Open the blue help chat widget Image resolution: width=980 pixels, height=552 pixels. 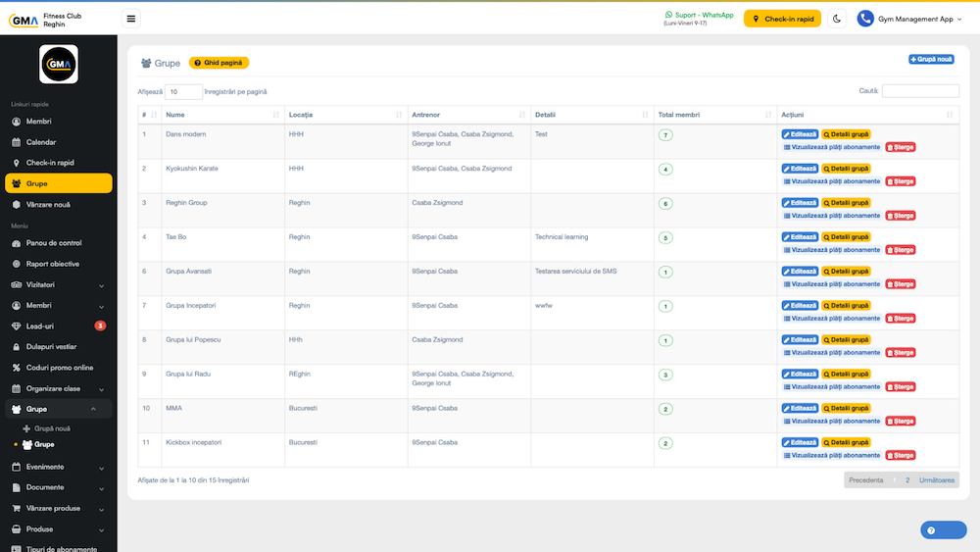click(943, 530)
